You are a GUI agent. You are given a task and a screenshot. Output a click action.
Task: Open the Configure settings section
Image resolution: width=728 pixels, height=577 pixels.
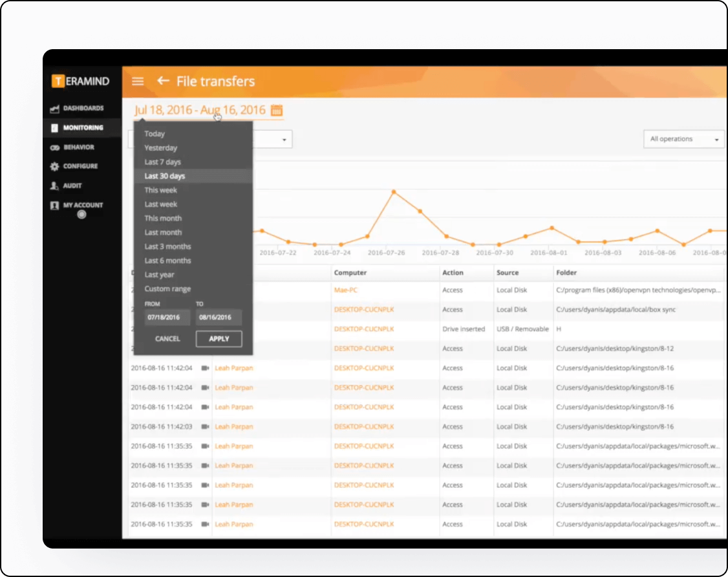(x=76, y=166)
